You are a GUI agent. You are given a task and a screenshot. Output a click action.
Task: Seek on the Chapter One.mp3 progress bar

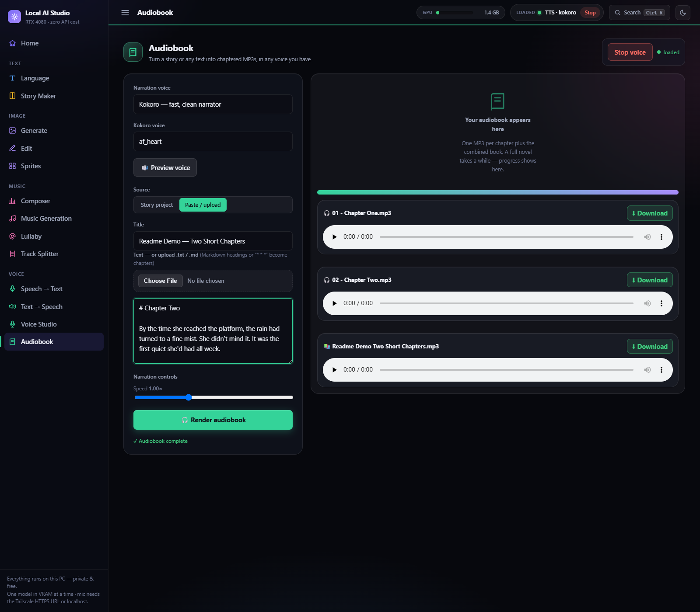tap(507, 237)
